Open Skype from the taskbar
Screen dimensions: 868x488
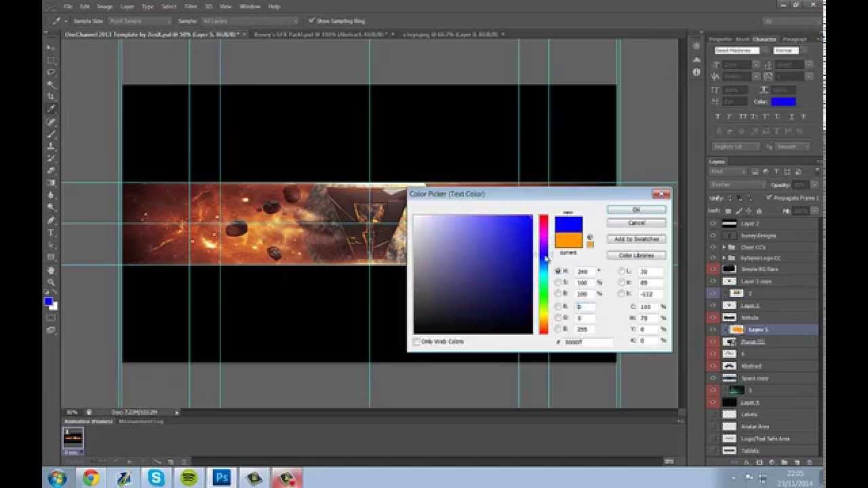157,478
